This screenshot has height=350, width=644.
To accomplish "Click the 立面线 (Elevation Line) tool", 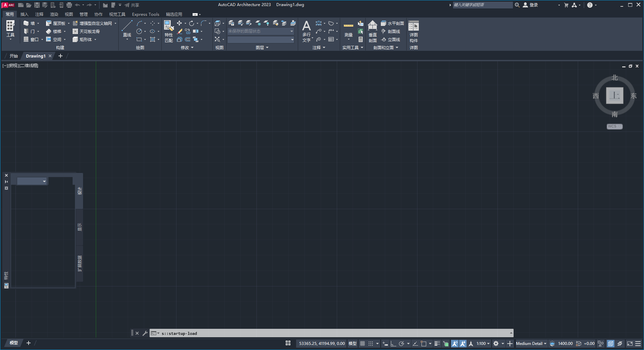I will (391, 39).
